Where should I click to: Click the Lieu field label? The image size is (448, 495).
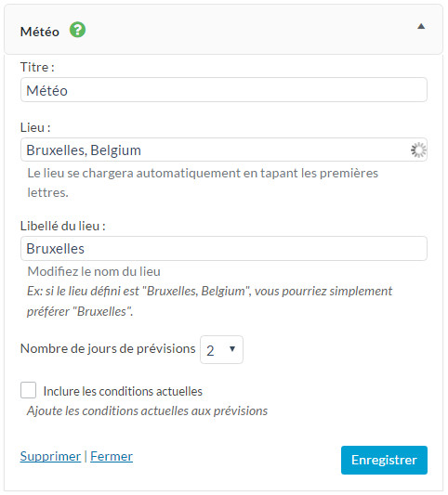coord(35,127)
